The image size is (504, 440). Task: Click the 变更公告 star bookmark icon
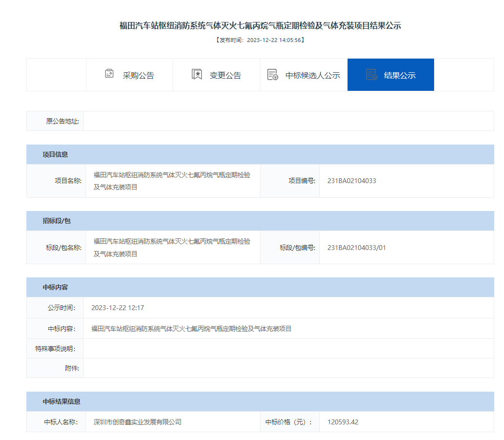197,74
